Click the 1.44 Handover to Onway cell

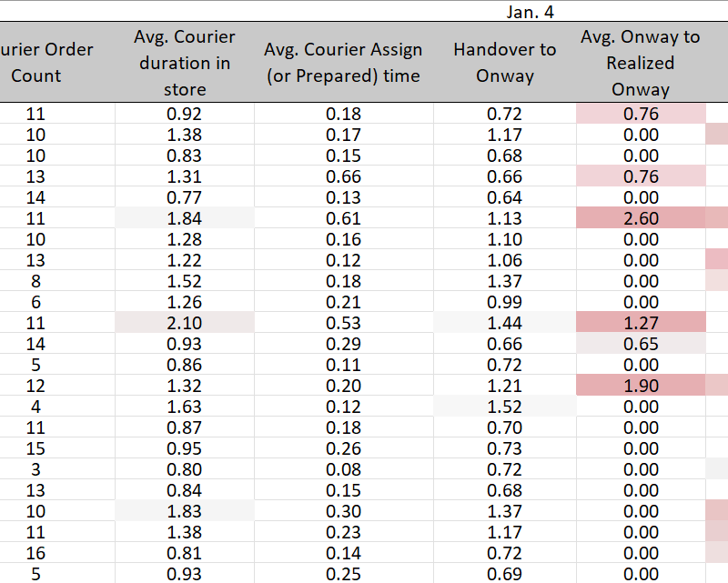[504, 323]
